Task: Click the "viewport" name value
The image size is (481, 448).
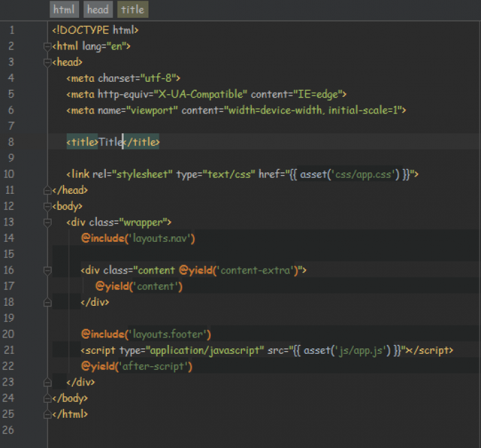Action: click(x=152, y=110)
